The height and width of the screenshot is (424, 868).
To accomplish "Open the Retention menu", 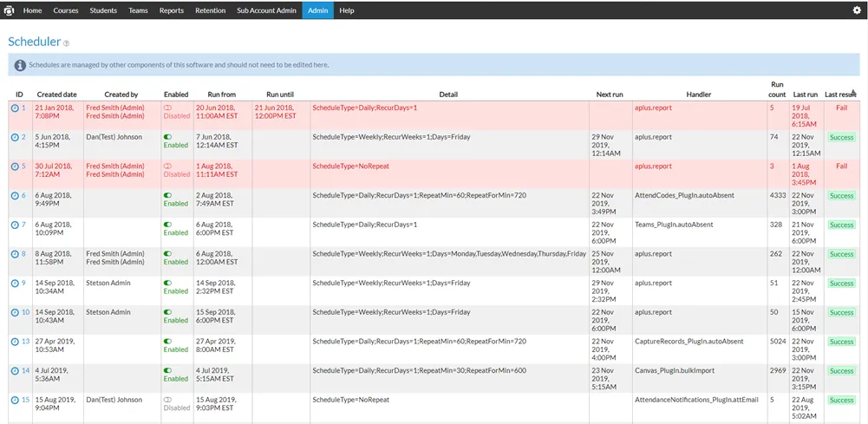I will (211, 10).
